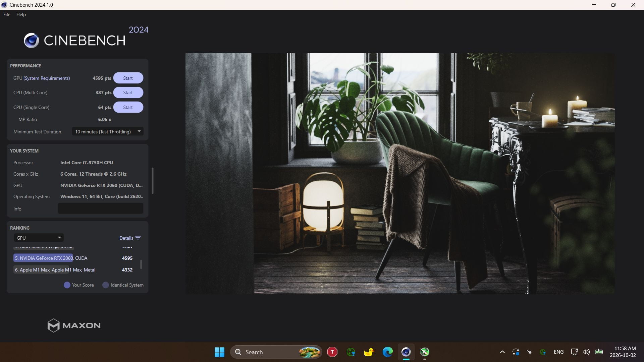The width and height of the screenshot is (644, 362).
Task: Open the Minimum Test Duration dropdown
Action: coord(108,132)
